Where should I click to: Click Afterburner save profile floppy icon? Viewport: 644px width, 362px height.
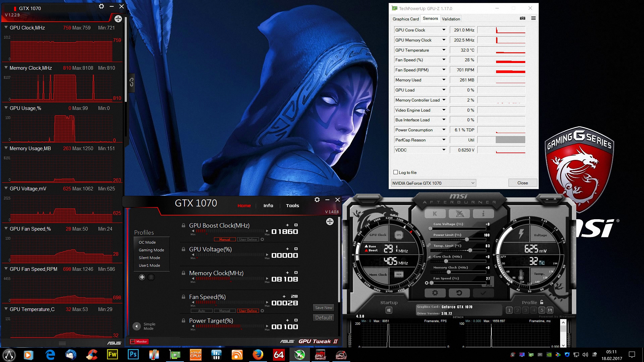550,310
